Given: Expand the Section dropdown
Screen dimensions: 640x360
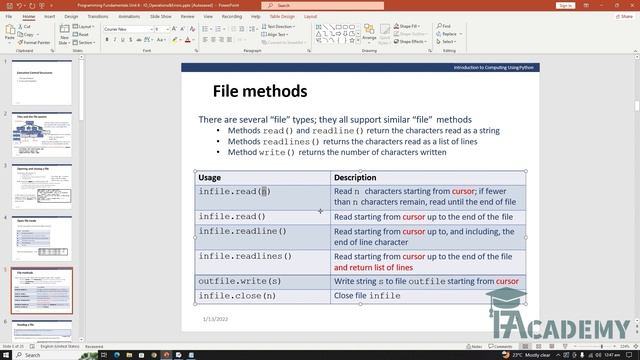Looking at the screenshot, I should tap(84, 42).
